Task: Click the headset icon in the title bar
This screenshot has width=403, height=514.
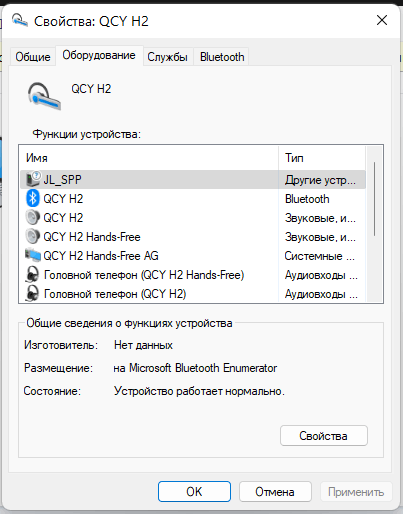Action: (x=20, y=21)
